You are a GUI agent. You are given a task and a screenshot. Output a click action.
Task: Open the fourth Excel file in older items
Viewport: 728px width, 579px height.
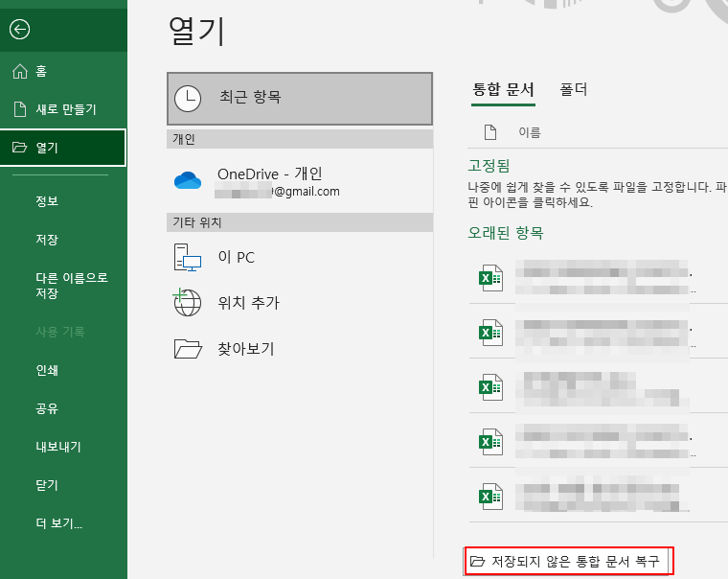(599, 442)
